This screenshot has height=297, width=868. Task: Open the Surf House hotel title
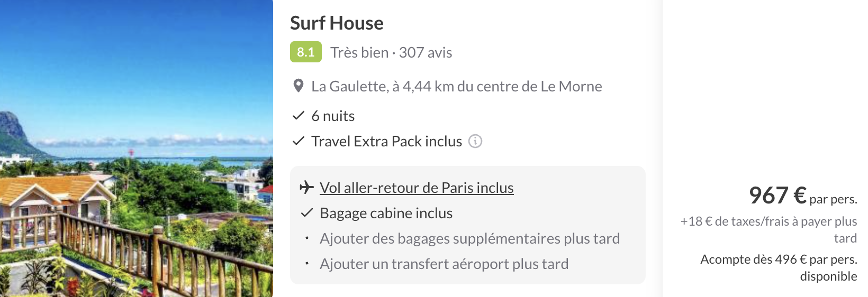click(337, 23)
